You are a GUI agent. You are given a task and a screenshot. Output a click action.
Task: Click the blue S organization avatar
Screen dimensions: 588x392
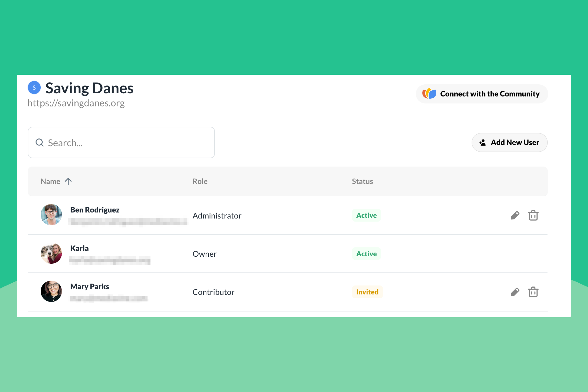pyautogui.click(x=34, y=88)
